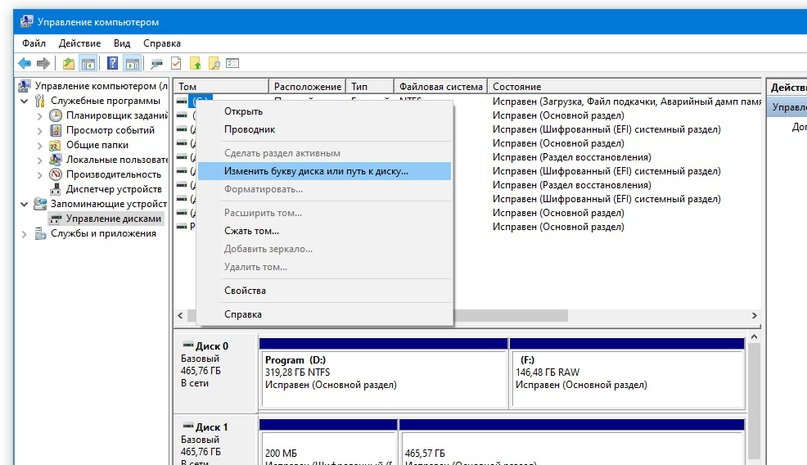Image resolution: width=807 pixels, height=465 pixels.
Task: Expand the Локальные пользователи node
Action: [x=40, y=160]
